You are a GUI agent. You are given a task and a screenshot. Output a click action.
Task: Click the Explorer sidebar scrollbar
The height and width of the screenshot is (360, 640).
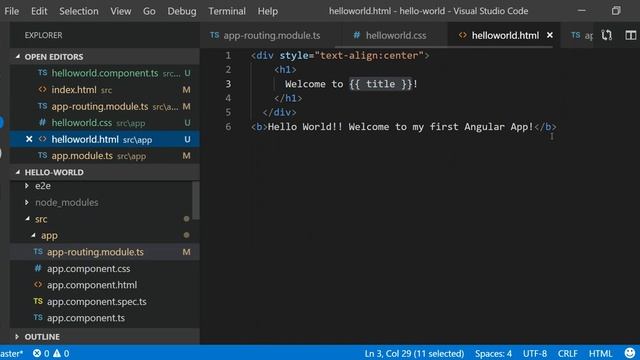pos(196,200)
